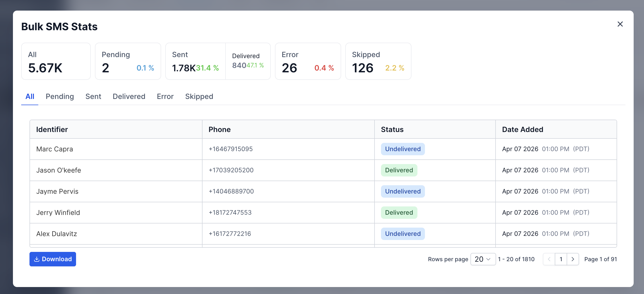644x294 pixels.
Task: Close the Bulk SMS Stats dialog
Action: [620, 24]
